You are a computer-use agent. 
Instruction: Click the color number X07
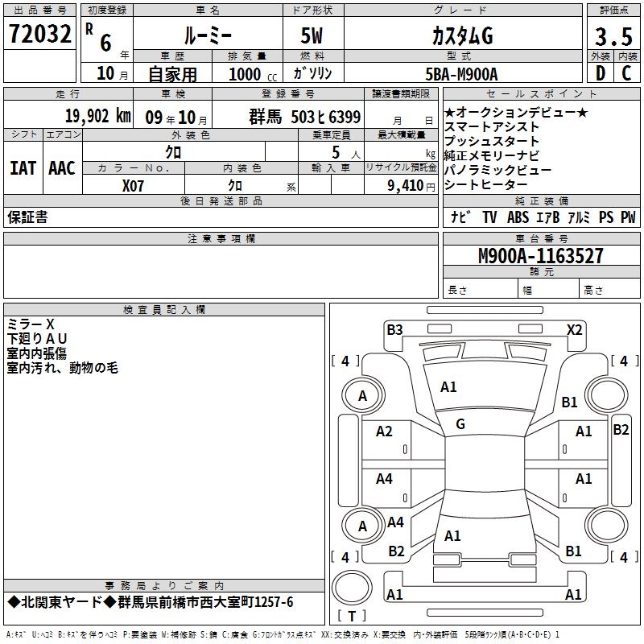[x=133, y=186]
